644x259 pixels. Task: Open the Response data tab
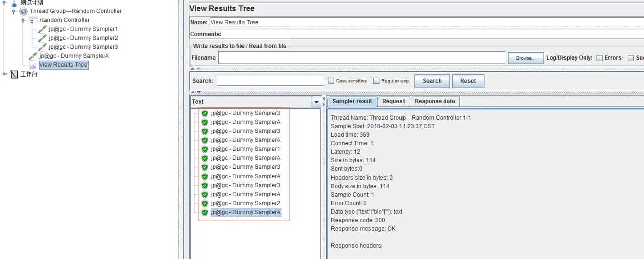click(434, 101)
